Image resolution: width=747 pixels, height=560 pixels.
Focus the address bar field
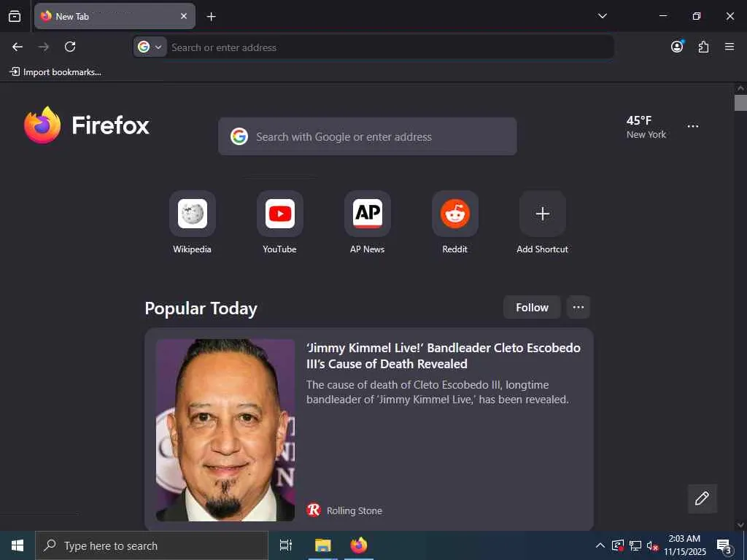(390, 47)
